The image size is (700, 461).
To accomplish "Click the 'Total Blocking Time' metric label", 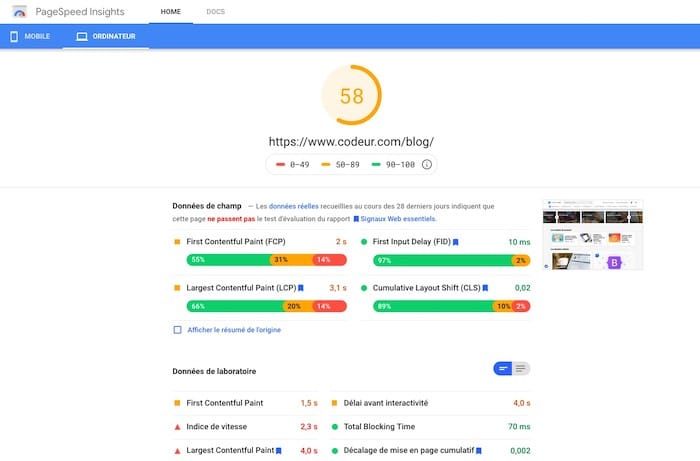I will (x=379, y=427).
